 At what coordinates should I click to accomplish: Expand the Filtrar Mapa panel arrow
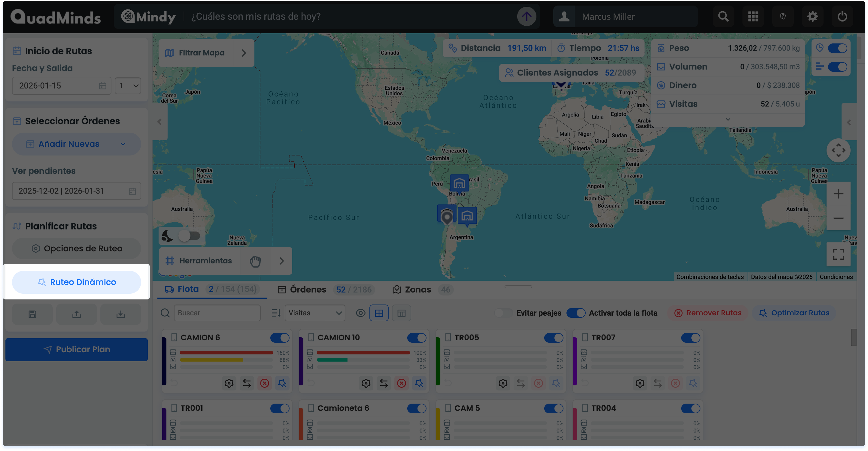click(244, 53)
